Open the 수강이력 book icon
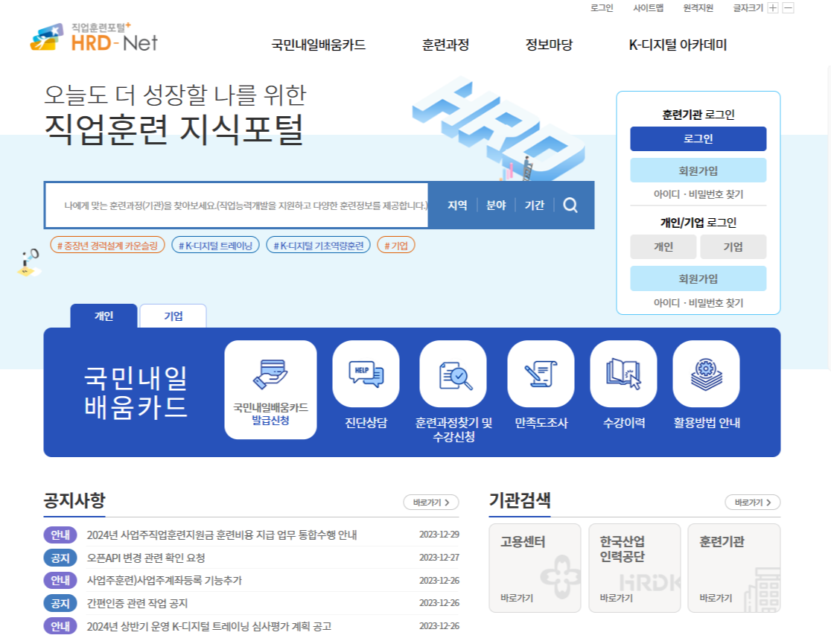 pos(623,374)
